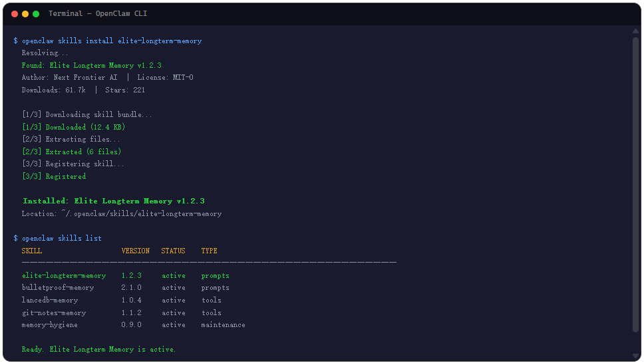Click 'Stars: 221' text
Image resolution: width=644 pixels, height=363 pixels.
125,90
